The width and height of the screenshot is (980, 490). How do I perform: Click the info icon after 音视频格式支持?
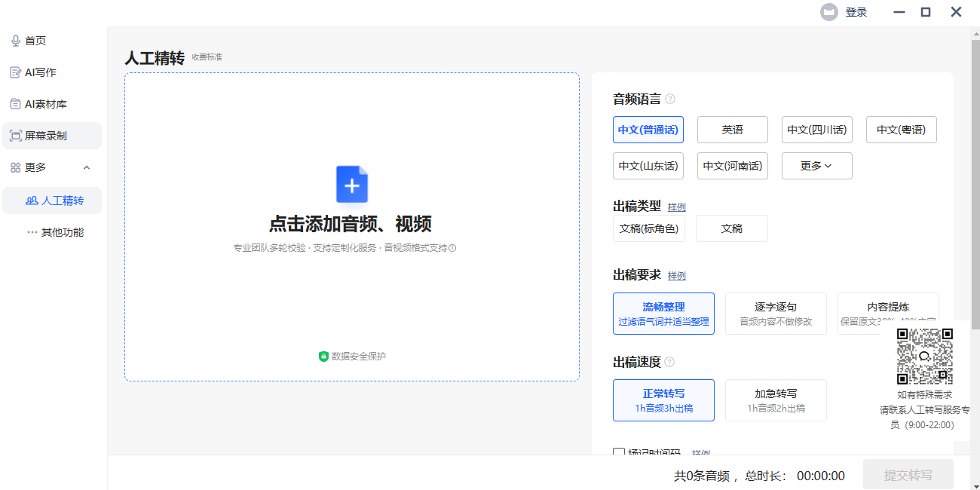453,248
